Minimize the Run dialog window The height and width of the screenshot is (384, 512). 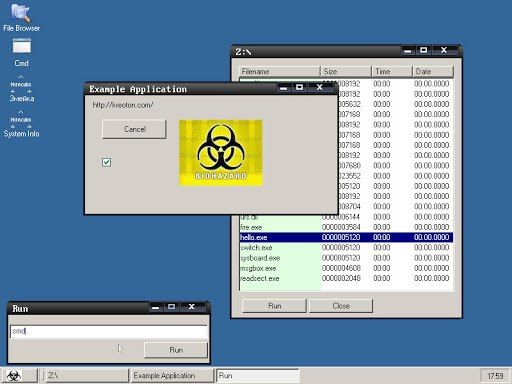pyautogui.click(x=156, y=307)
